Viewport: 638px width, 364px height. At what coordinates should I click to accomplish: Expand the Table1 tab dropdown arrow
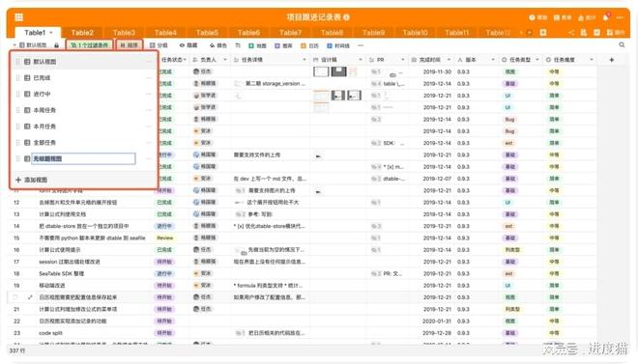pyautogui.click(x=51, y=33)
